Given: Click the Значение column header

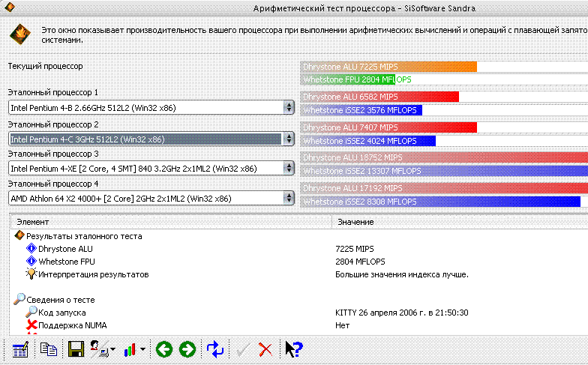Looking at the screenshot, I should click(460, 222).
